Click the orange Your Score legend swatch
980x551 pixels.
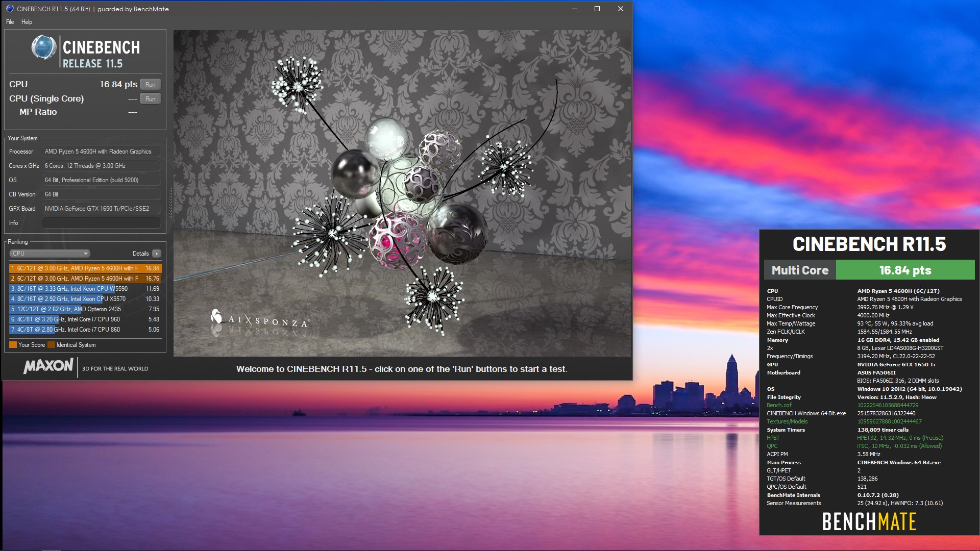coord(13,345)
